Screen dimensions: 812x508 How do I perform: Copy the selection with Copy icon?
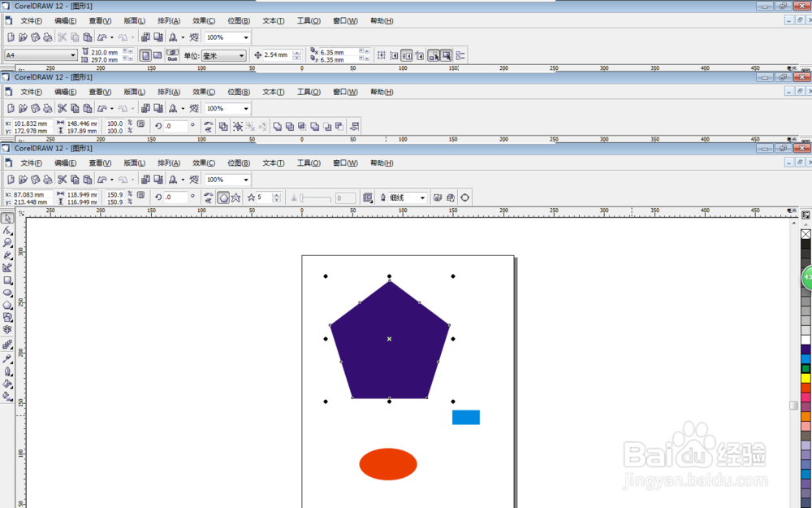75,180
